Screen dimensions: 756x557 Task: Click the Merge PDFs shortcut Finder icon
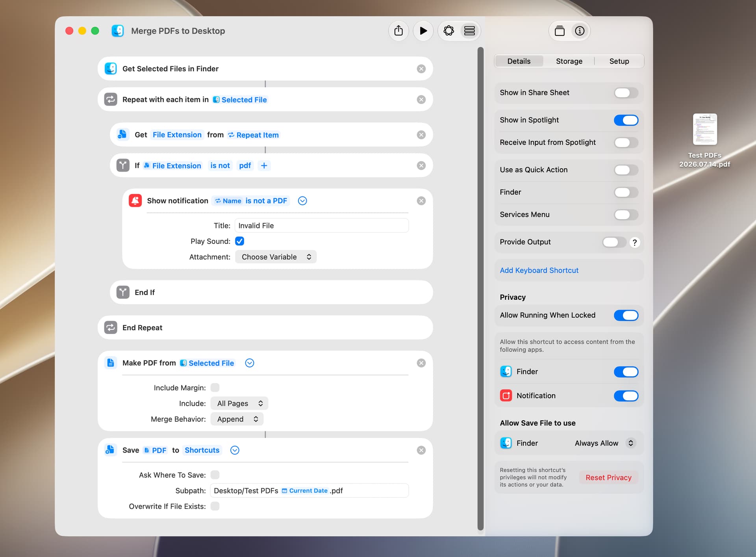coord(117,31)
